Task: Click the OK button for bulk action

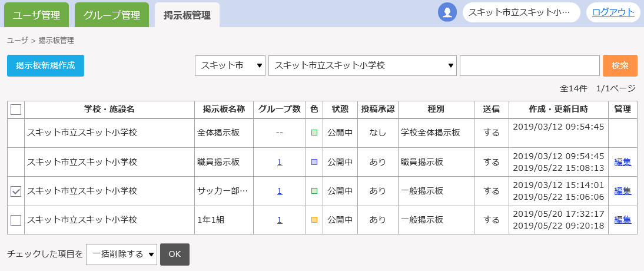Action: 175,255
